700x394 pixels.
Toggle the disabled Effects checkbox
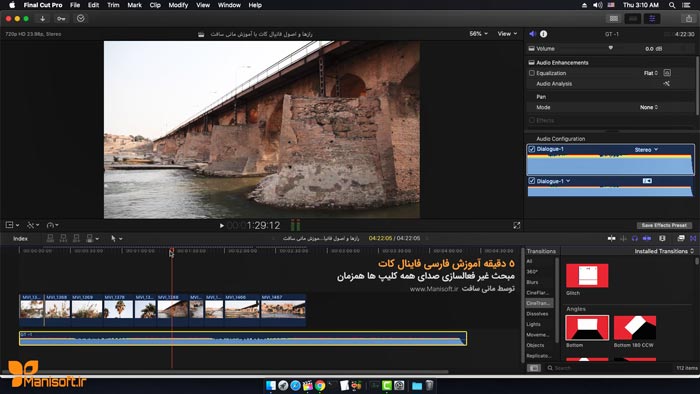tap(532, 120)
